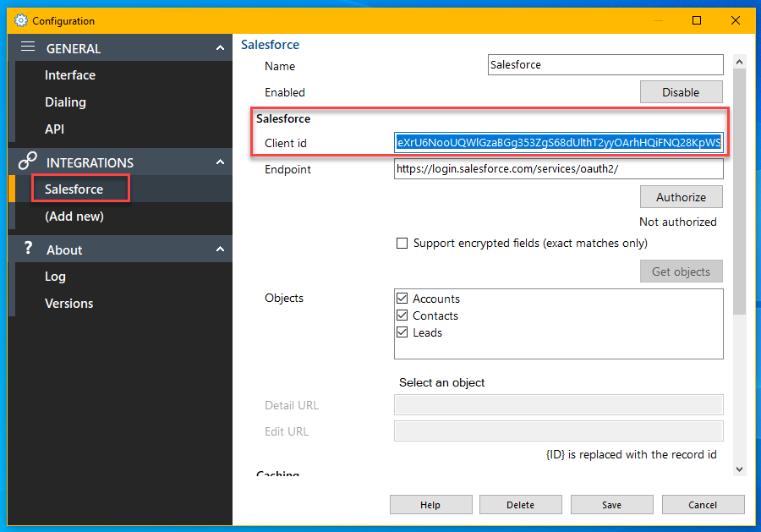Open the Interface settings page
This screenshot has width=761, height=532.
pyautogui.click(x=70, y=75)
